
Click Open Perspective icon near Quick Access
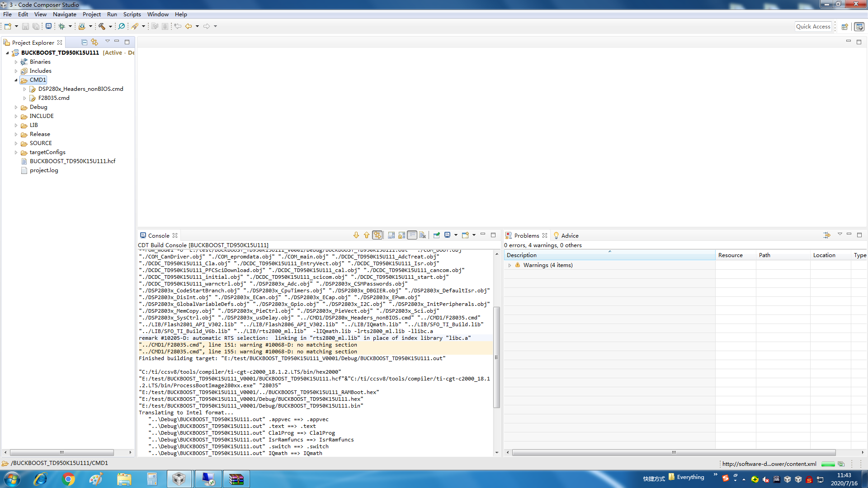point(844,27)
